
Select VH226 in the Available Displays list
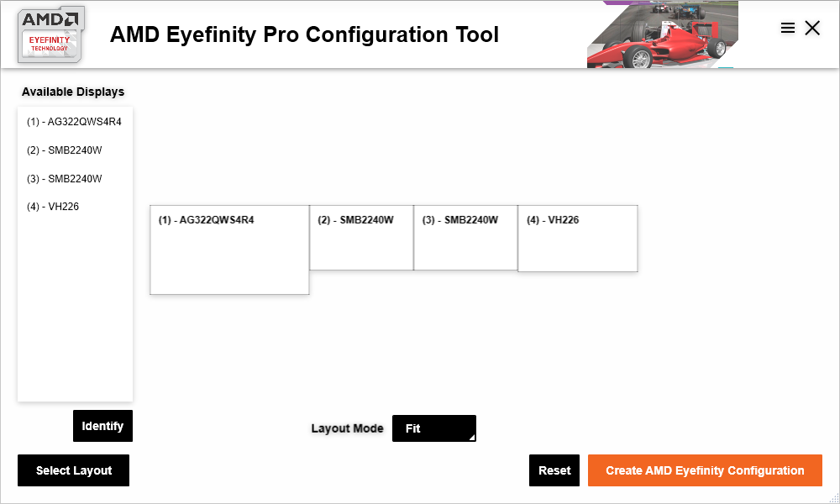point(53,206)
